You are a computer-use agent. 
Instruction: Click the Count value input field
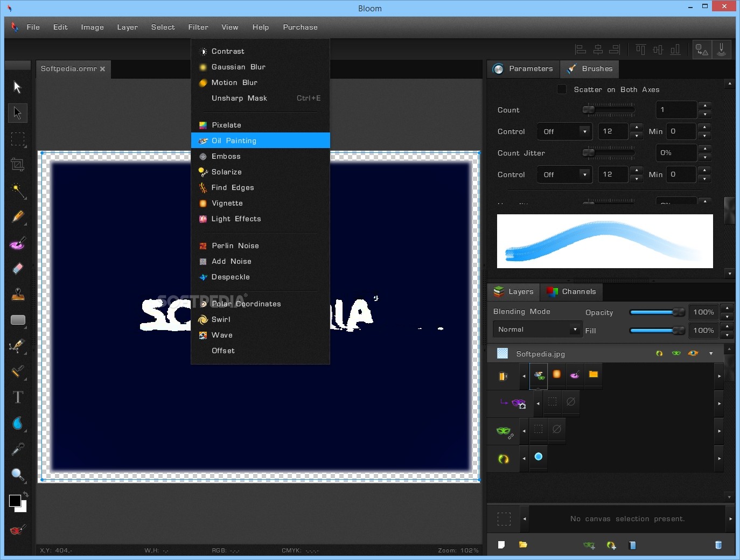tap(676, 110)
